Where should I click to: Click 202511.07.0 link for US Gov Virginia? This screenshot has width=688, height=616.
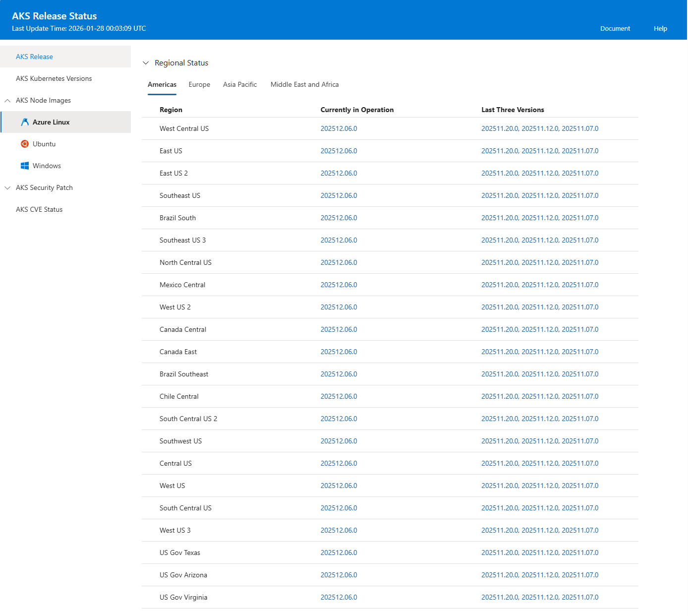[x=579, y=597]
